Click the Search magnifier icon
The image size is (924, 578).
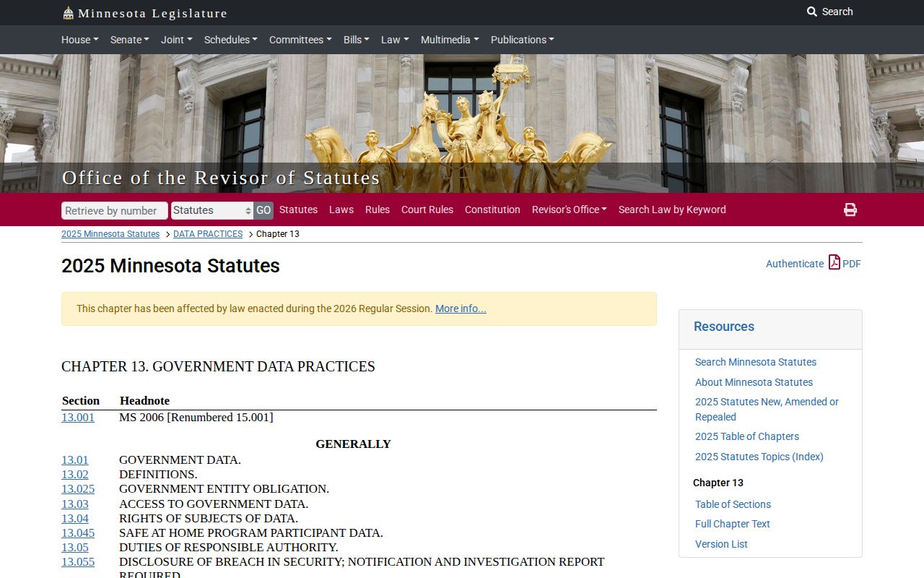tap(812, 12)
